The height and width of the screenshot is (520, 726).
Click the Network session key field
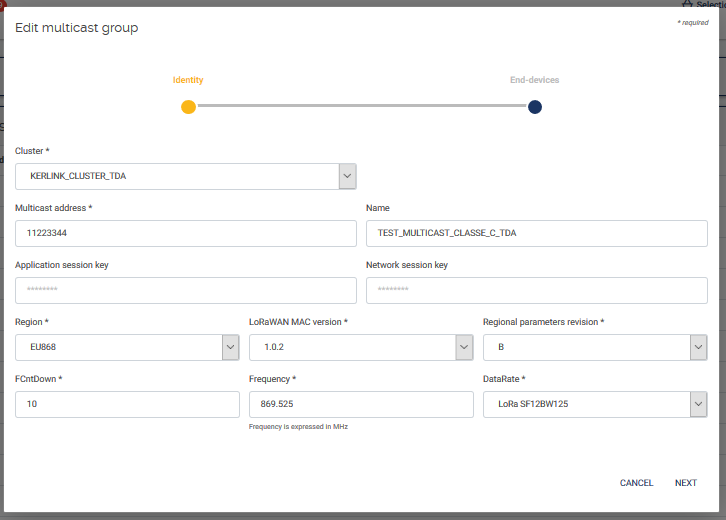(537, 290)
